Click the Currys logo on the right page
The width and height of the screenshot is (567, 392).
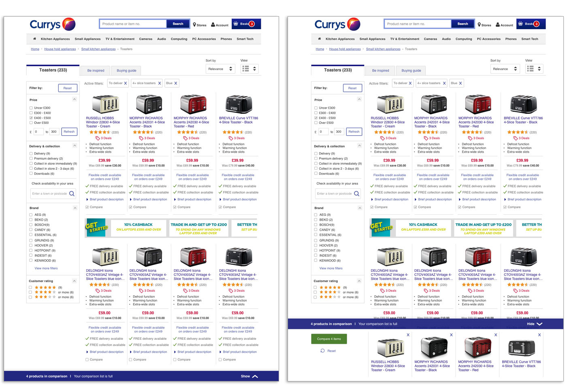coord(337,24)
